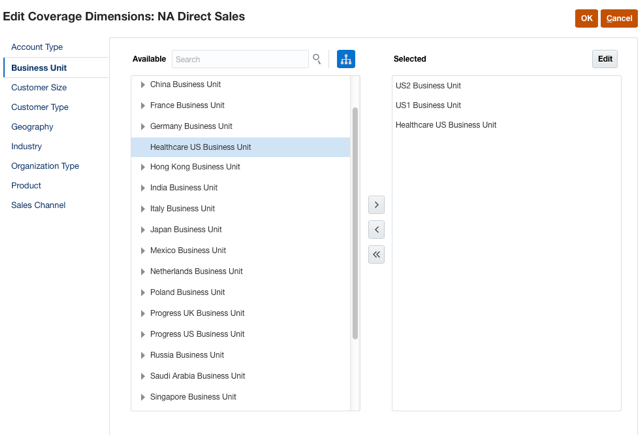640x435 pixels.
Task: Open the Sales Channel tab
Action: tap(38, 205)
